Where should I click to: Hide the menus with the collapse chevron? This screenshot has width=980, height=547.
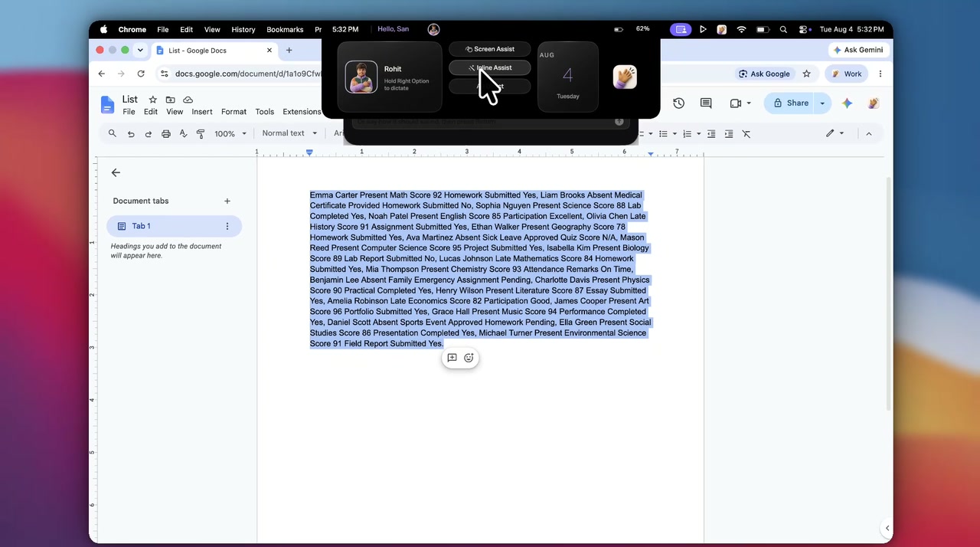pos(868,133)
